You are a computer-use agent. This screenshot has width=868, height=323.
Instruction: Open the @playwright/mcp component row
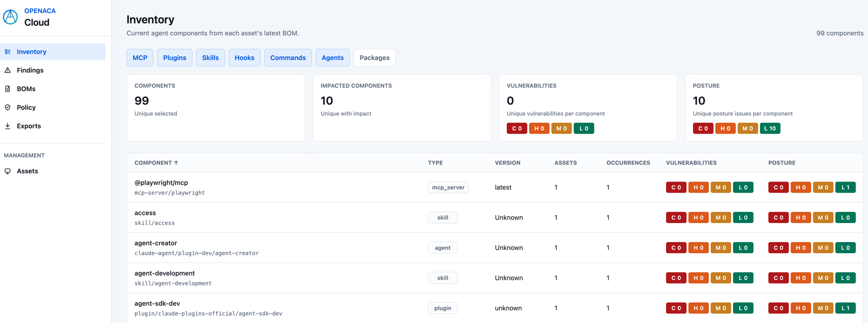495,187
